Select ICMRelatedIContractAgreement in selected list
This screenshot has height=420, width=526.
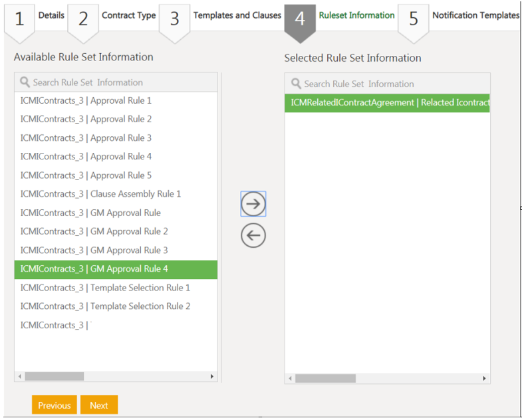(387, 103)
